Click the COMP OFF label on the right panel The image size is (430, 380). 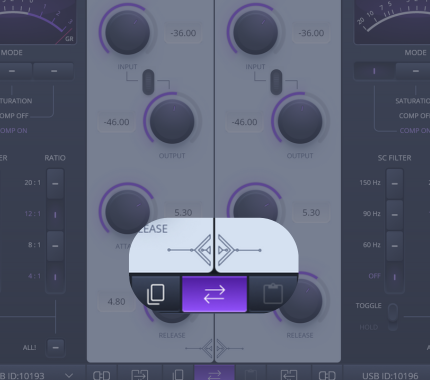click(x=414, y=116)
